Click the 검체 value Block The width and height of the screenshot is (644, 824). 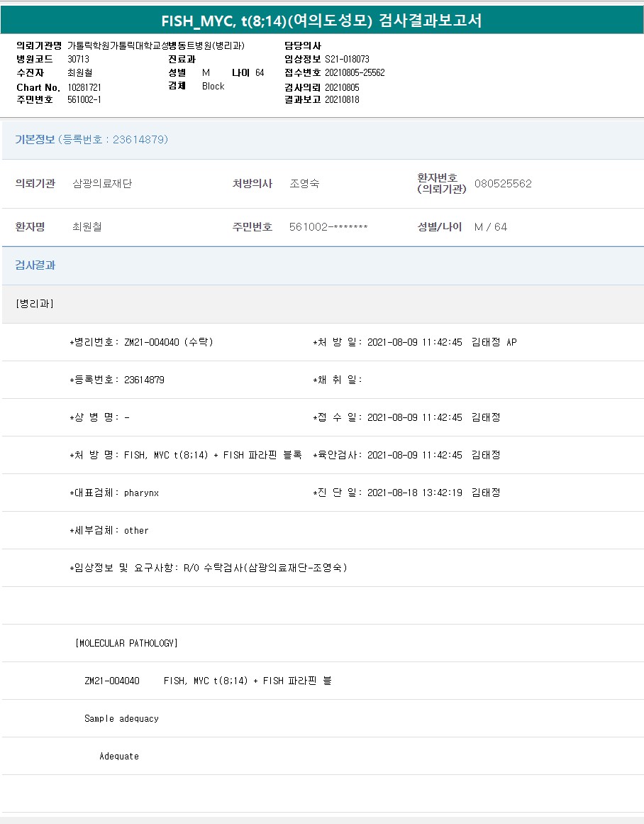point(213,87)
